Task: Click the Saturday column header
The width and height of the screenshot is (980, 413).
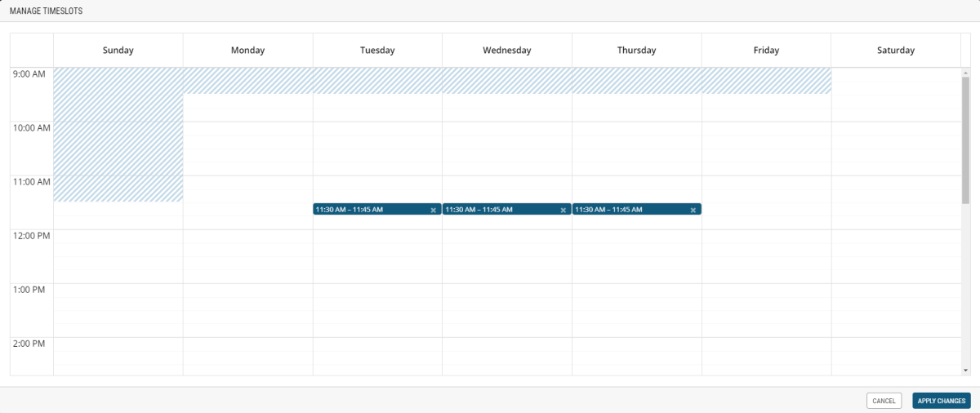Action: point(896,51)
